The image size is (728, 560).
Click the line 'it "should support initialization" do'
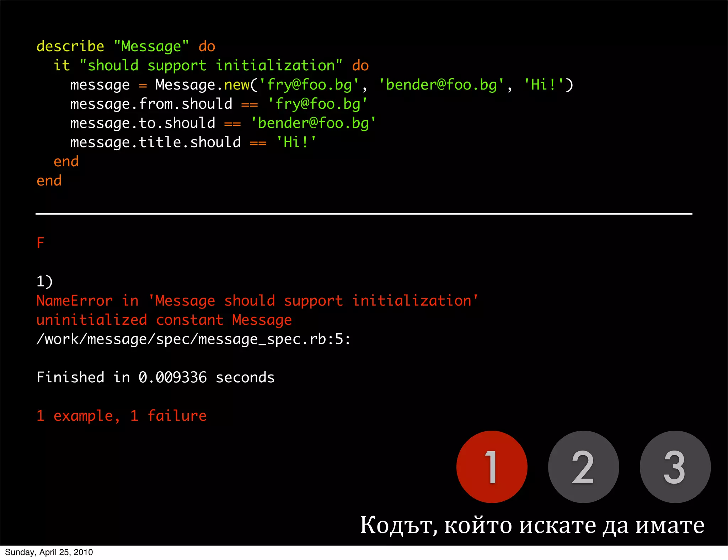coord(211,66)
